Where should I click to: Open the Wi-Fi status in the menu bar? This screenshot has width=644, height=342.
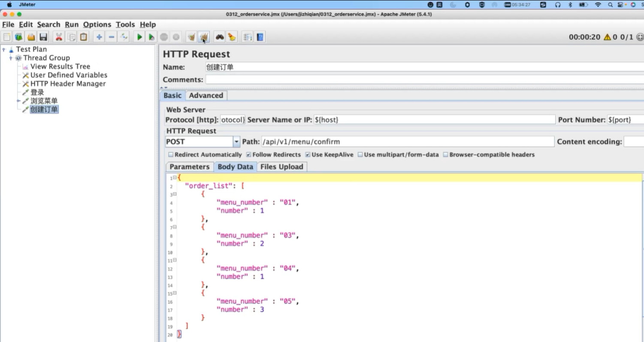pyautogui.click(x=598, y=5)
